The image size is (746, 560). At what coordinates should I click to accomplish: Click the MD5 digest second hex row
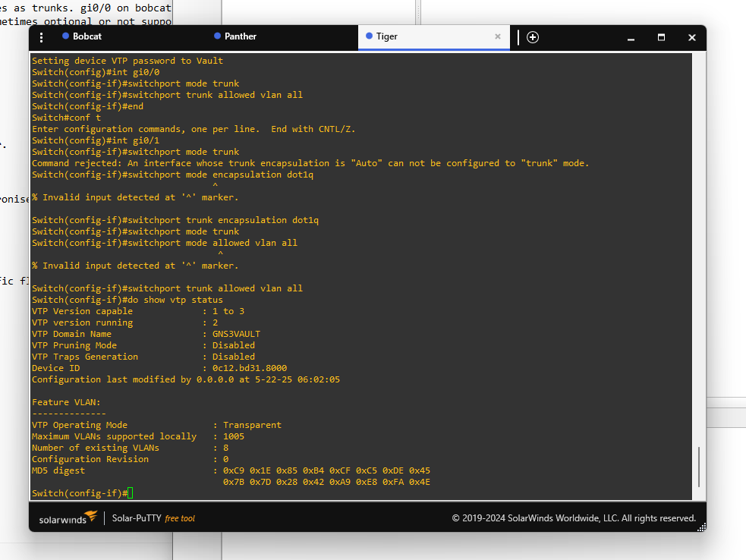click(x=326, y=482)
